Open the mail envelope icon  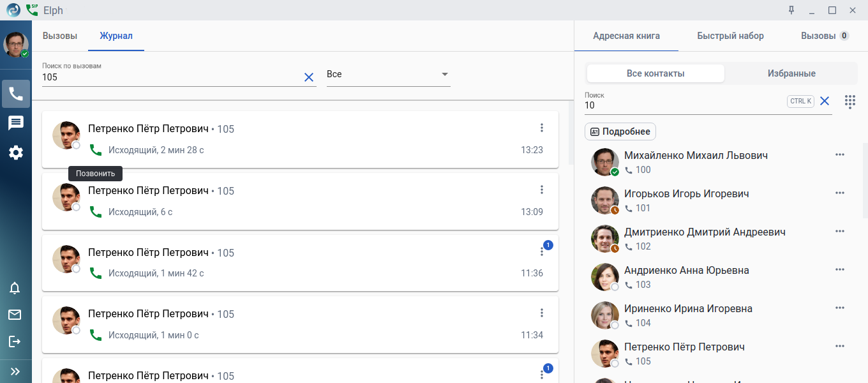(x=15, y=315)
